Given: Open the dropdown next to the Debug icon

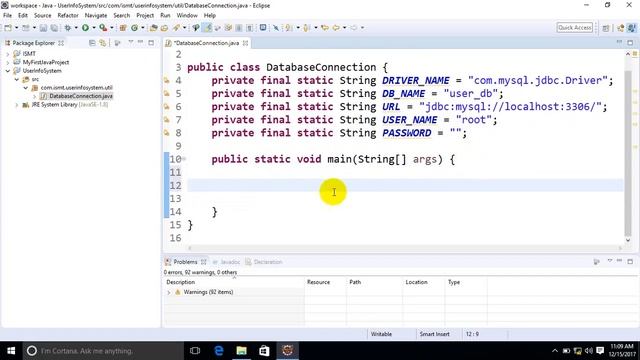Looking at the screenshot, I should point(76,28).
